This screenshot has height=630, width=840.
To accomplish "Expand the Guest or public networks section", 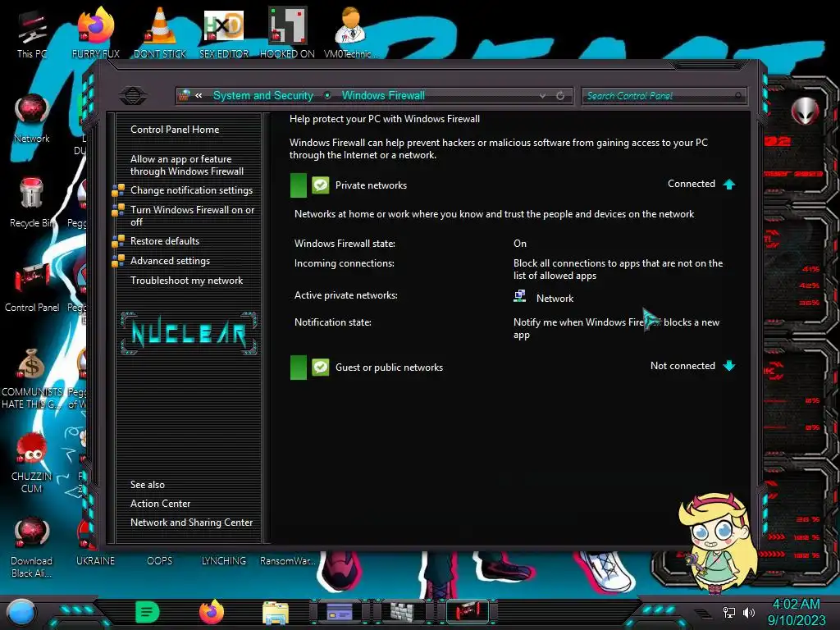I will [729, 366].
